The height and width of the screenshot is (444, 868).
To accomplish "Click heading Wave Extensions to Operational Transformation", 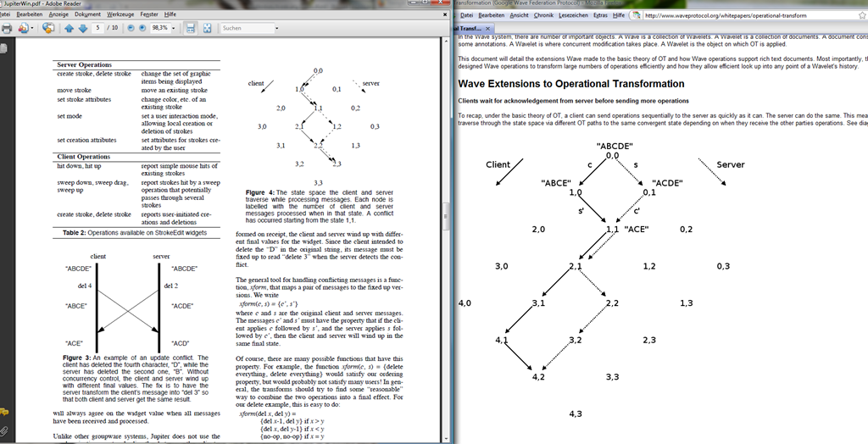I will coord(571,84).
